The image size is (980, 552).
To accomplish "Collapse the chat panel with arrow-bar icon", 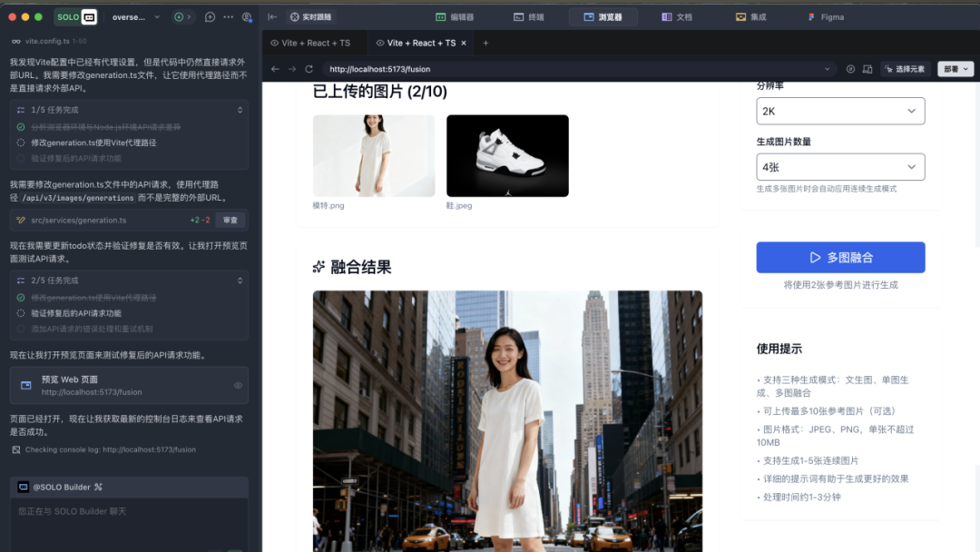I will [x=272, y=17].
